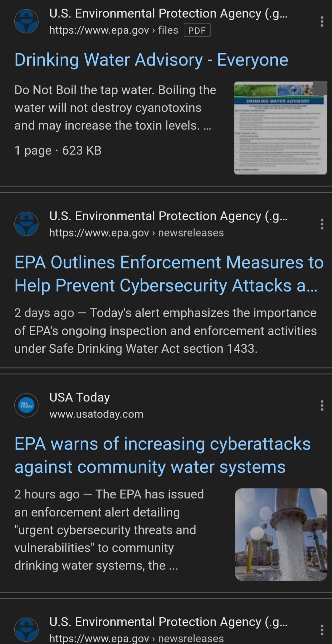This screenshot has height=644, width=332.
Task: Open "EPA warns of increasing cyberattacks" article
Action: click(162, 455)
